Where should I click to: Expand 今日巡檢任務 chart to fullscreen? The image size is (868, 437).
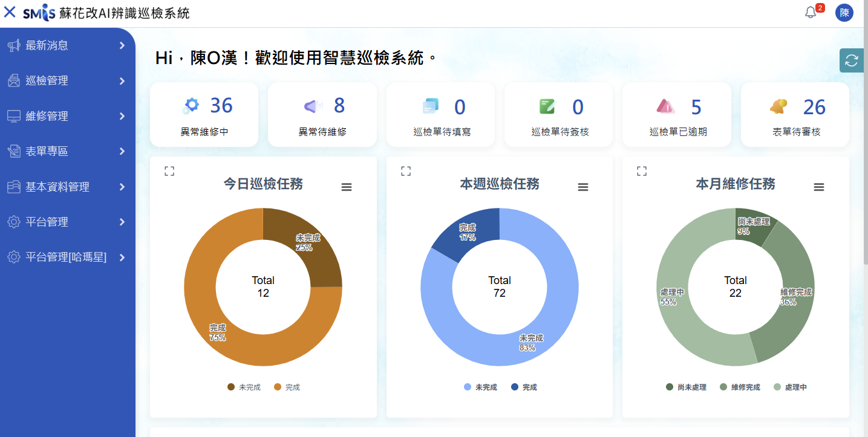click(x=169, y=172)
